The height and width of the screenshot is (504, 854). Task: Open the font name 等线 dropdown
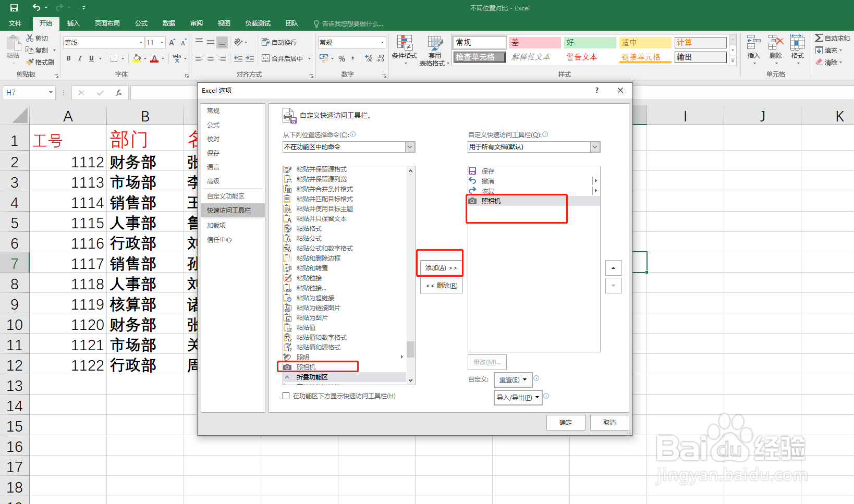(x=141, y=42)
